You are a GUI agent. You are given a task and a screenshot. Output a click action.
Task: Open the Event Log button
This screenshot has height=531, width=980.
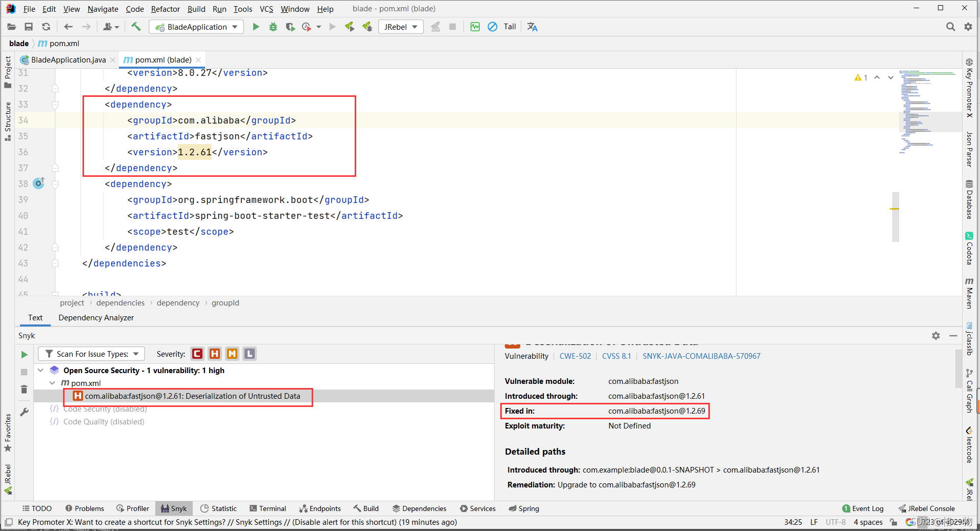pos(863,508)
